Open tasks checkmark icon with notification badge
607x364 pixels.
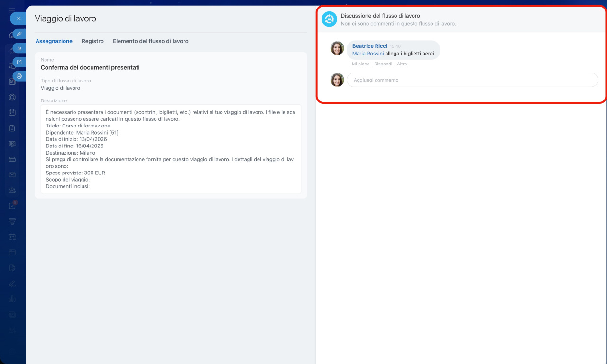12,206
